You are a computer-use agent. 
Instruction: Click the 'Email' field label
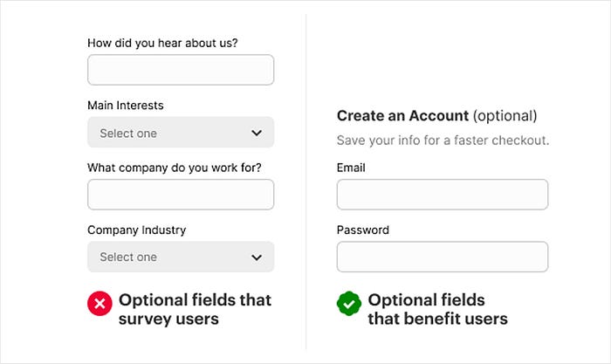click(351, 168)
